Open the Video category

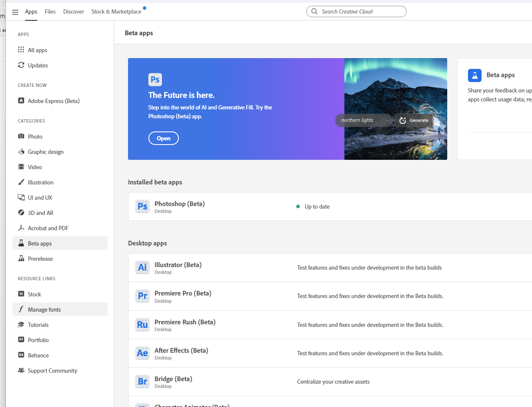(x=34, y=167)
